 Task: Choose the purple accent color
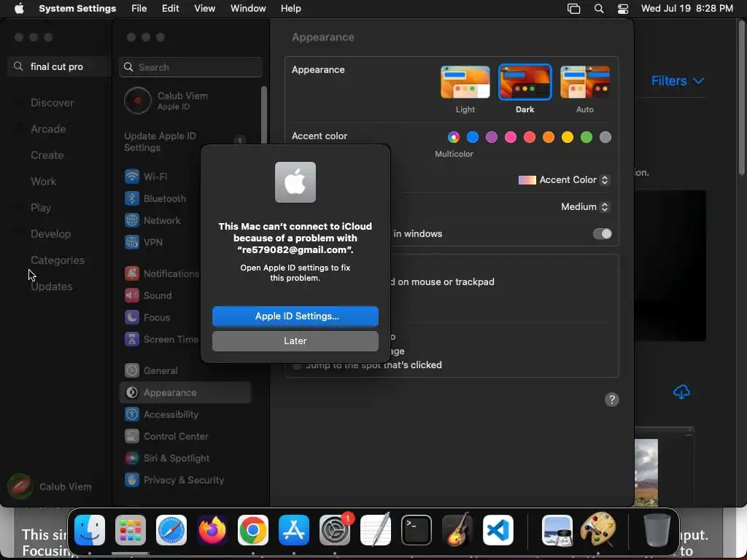[492, 138]
